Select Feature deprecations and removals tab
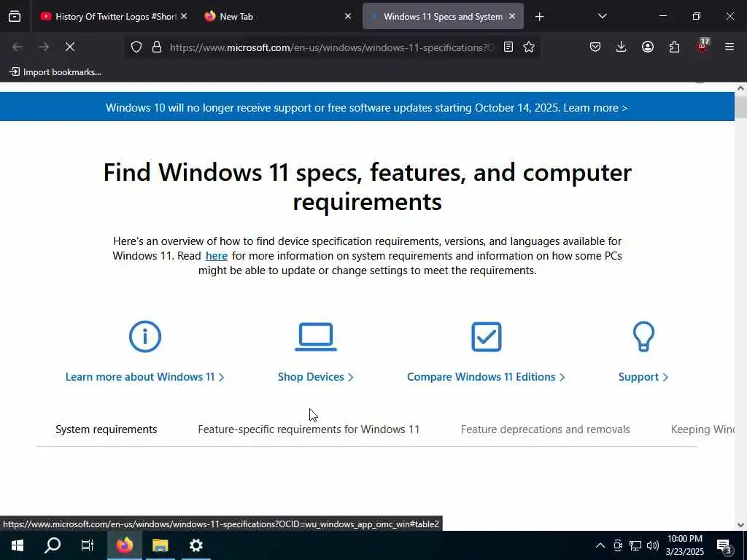The height and width of the screenshot is (560, 747). (545, 429)
